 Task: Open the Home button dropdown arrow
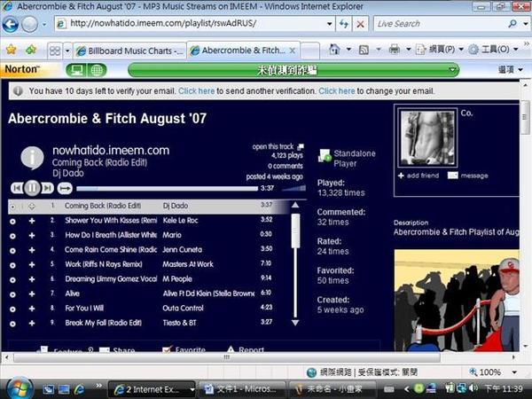(x=348, y=50)
